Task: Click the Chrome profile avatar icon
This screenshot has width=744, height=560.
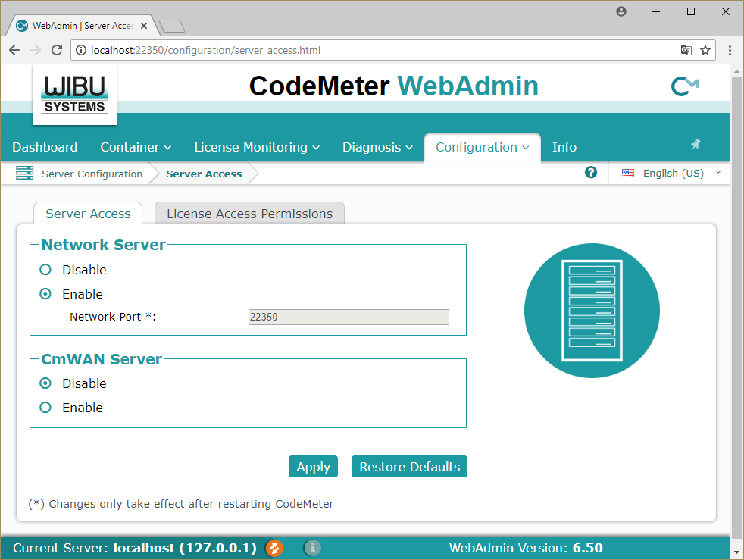Action: point(621,11)
